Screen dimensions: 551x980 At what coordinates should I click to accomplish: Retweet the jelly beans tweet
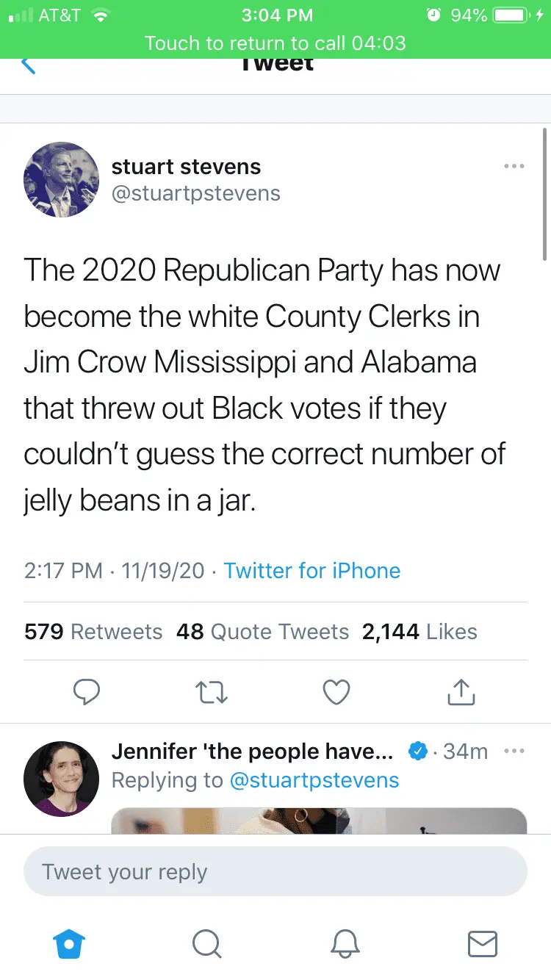pos(212,691)
